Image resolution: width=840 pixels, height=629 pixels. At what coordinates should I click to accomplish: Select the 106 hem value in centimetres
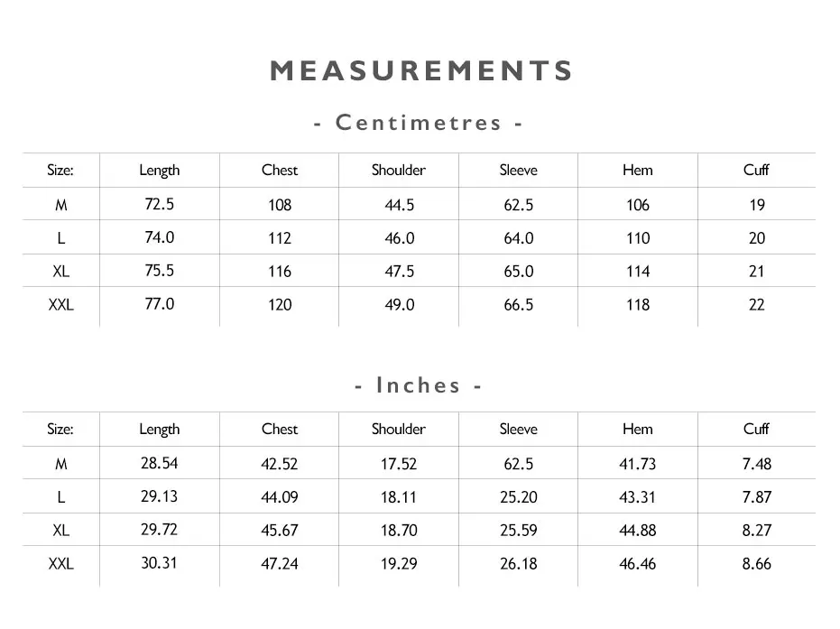[x=638, y=205]
